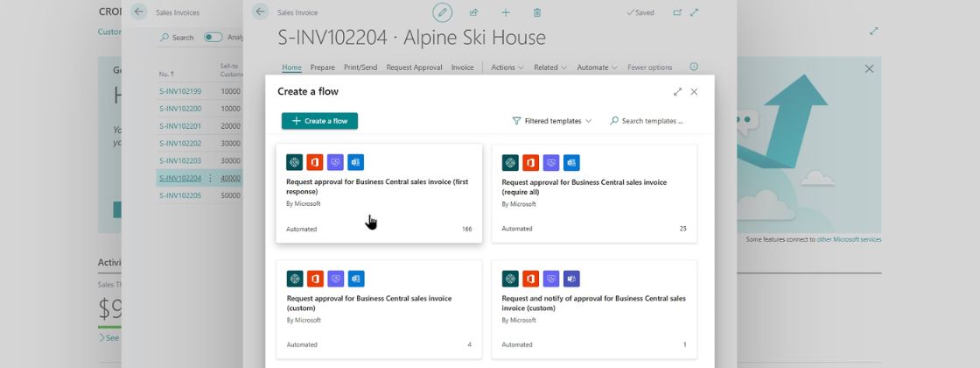The height and width of the screenshot is (368, 980).
Task: Select Request approval sales invoice (custom) card
Action: [x=379, y=309]
